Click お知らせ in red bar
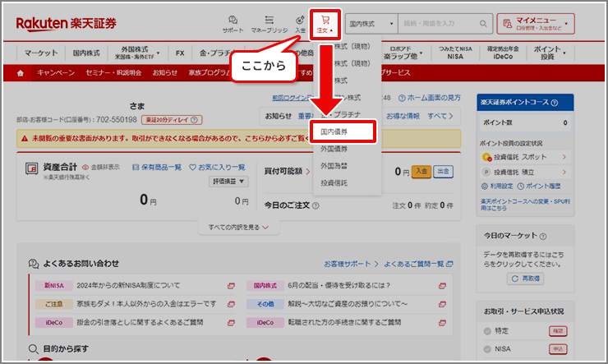This screenshot has height=364, width=608. (165, 73)
